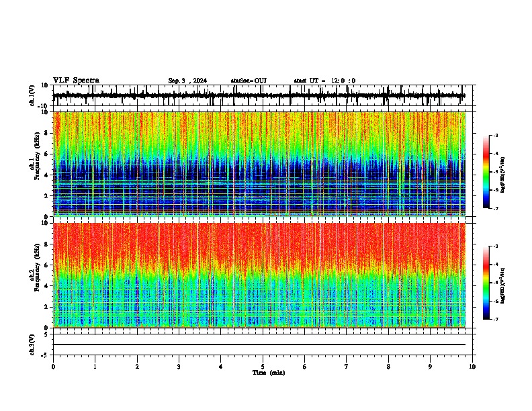Click time axis tick label '1'
This screenshot has height=411, width=532.
click(x=95, y=367)
